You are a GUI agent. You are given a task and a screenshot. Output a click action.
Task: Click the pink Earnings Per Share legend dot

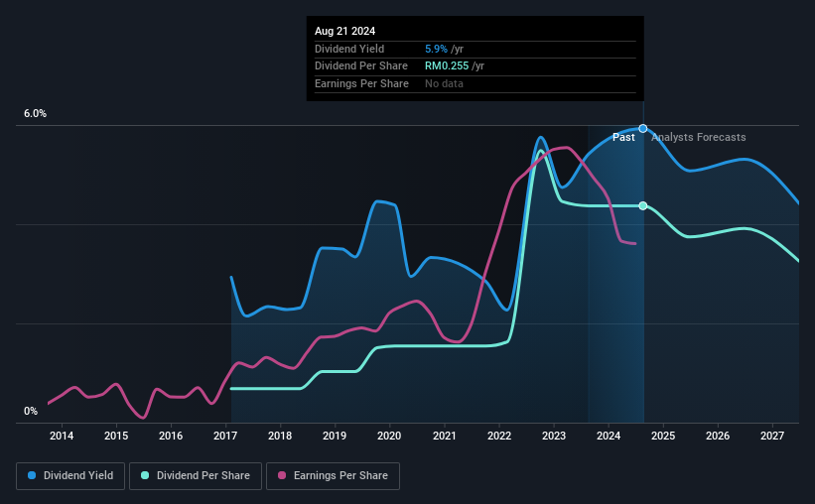(282, 475)
